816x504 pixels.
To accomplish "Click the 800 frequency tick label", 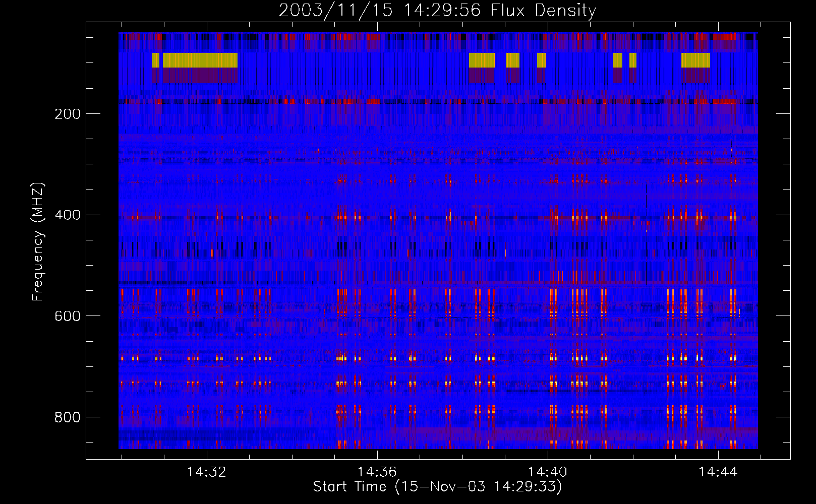I will (68, 417).
